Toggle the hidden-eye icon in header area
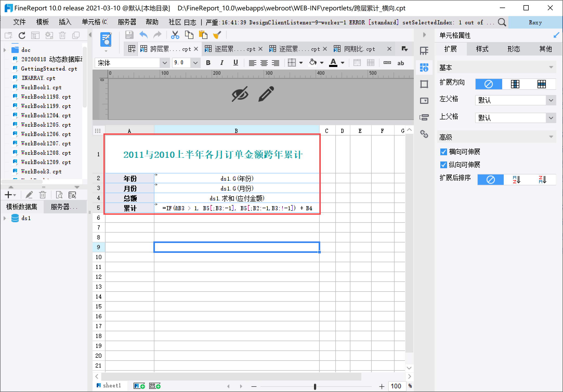Image resolution: width=563 pixels, height=392 pixels. coord(240,94)
